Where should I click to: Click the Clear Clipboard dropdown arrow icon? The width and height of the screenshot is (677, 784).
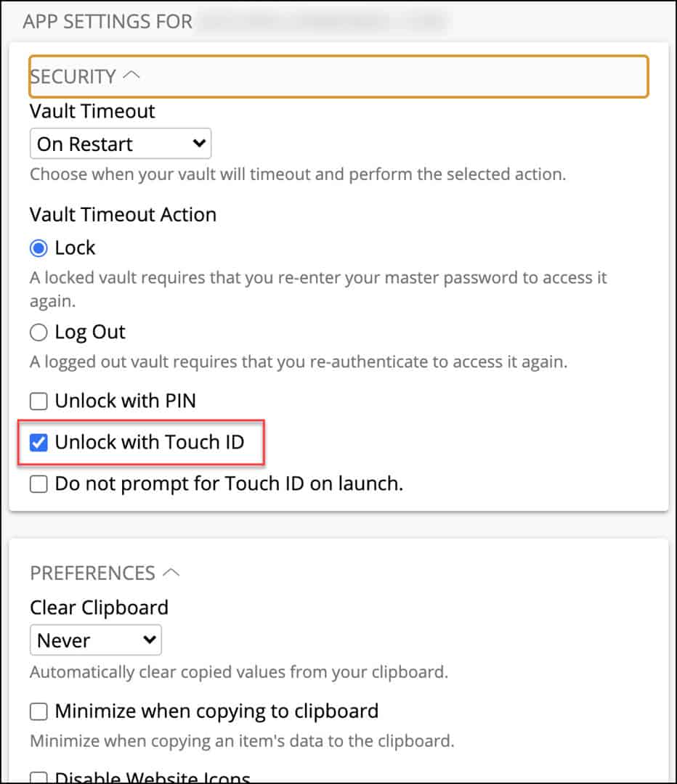pos(149,640)
